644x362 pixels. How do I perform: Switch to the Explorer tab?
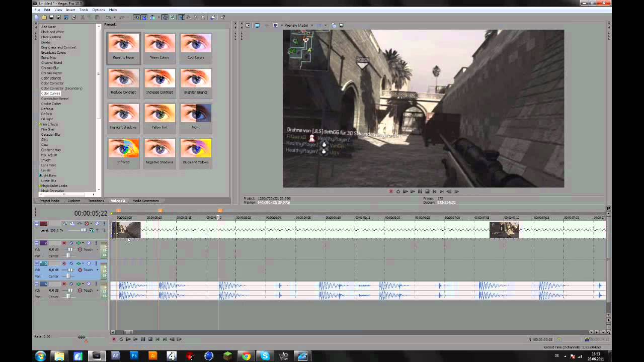74,201
